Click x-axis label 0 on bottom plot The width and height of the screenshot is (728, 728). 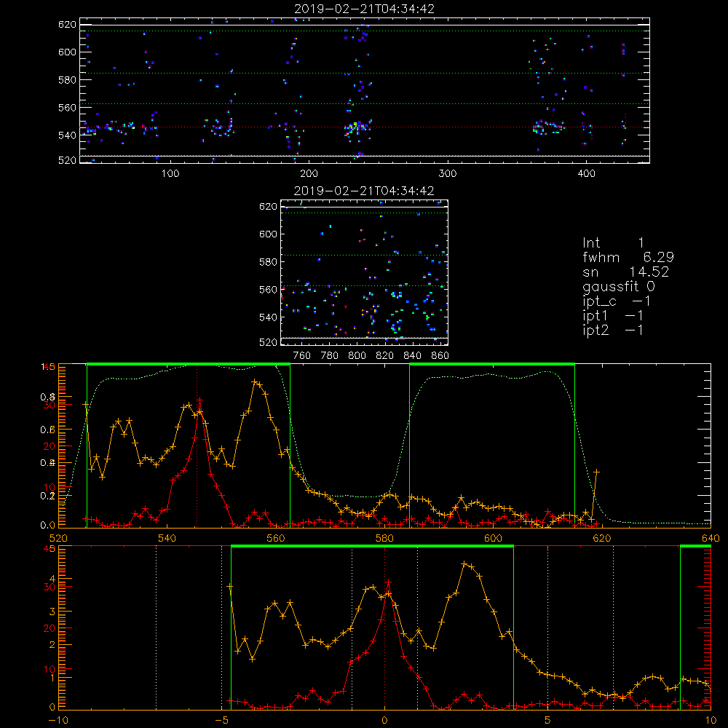click(x=384, y=720)
